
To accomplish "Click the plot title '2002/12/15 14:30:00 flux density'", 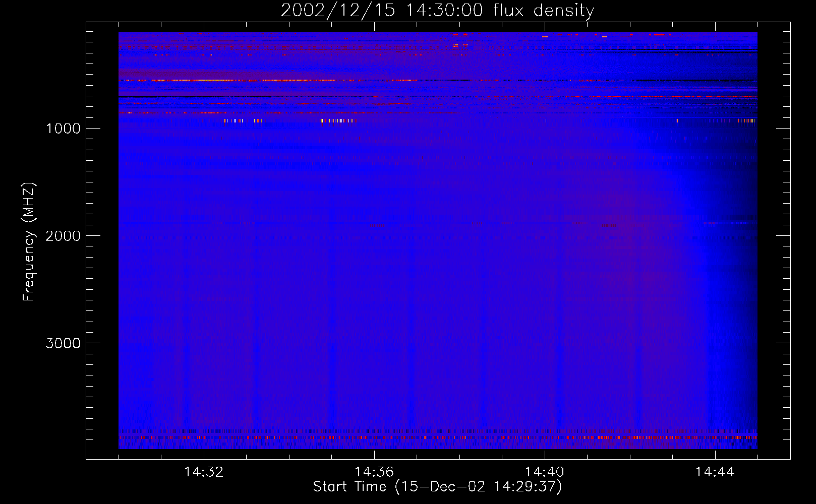I will [437, 11].
